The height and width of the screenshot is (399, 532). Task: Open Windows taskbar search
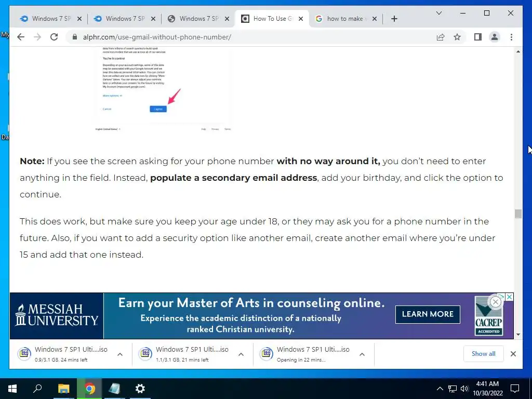point(37,389)
